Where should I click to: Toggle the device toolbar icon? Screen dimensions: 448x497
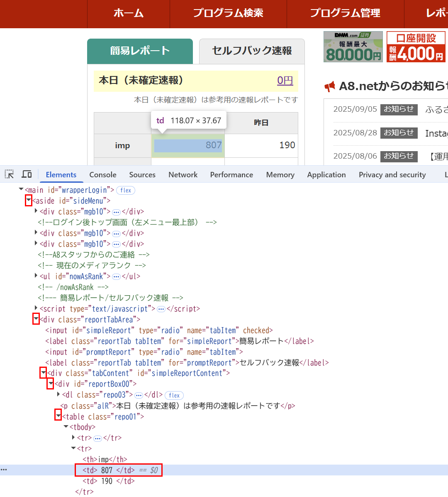point(27,174)
